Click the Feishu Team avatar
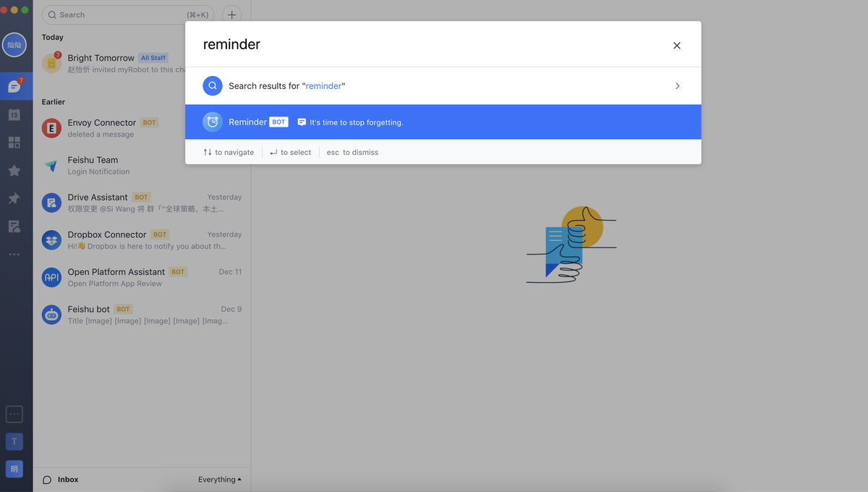The width and height of the screenshot is (868, 492). (51, 166)
